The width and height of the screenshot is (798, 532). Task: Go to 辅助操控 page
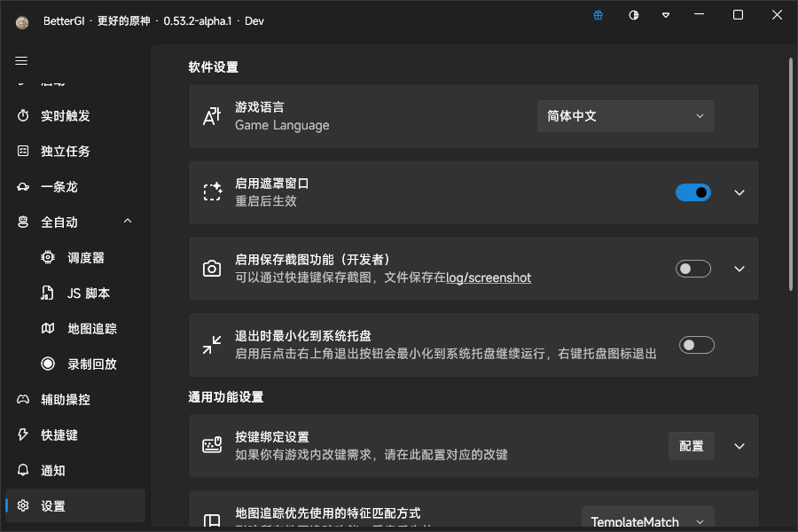pos(75,400)
